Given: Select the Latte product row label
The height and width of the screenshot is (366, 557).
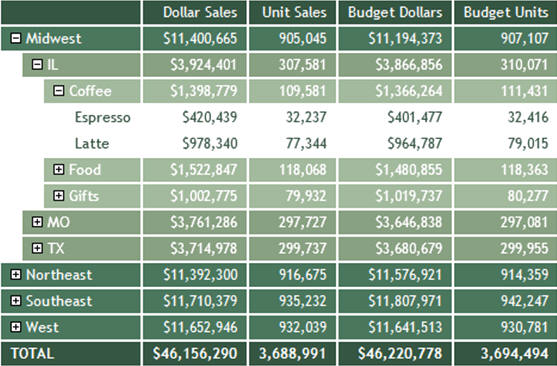Looking at the screenshot, I should coord(92,144).
